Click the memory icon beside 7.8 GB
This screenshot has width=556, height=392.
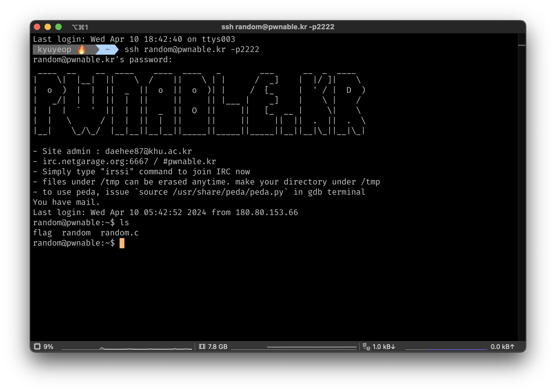tap(202, 346)
